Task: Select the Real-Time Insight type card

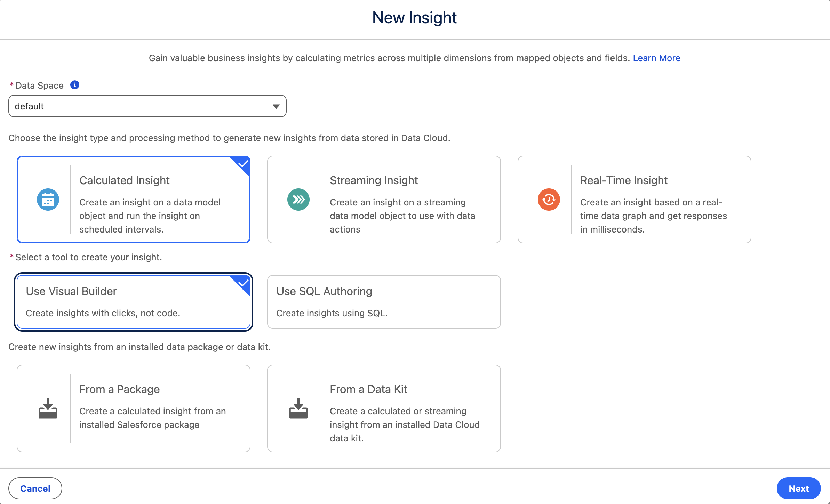Action: (x=634, y=200)
